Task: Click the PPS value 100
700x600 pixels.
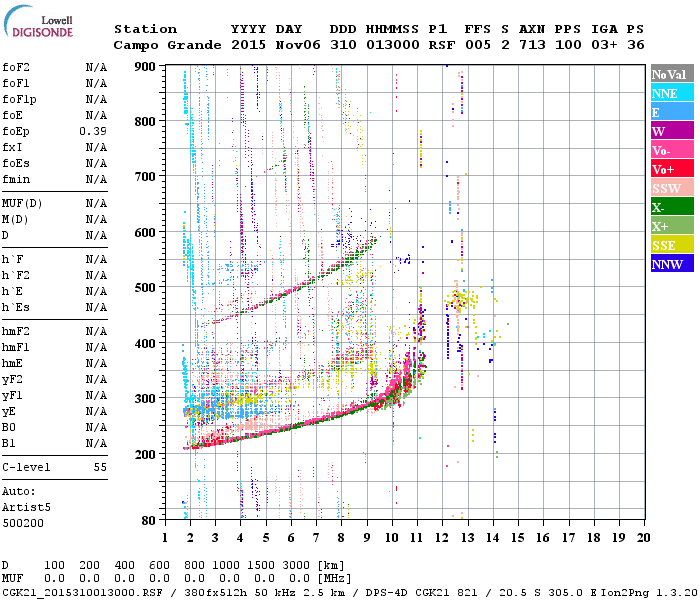Action: (568, 45)
